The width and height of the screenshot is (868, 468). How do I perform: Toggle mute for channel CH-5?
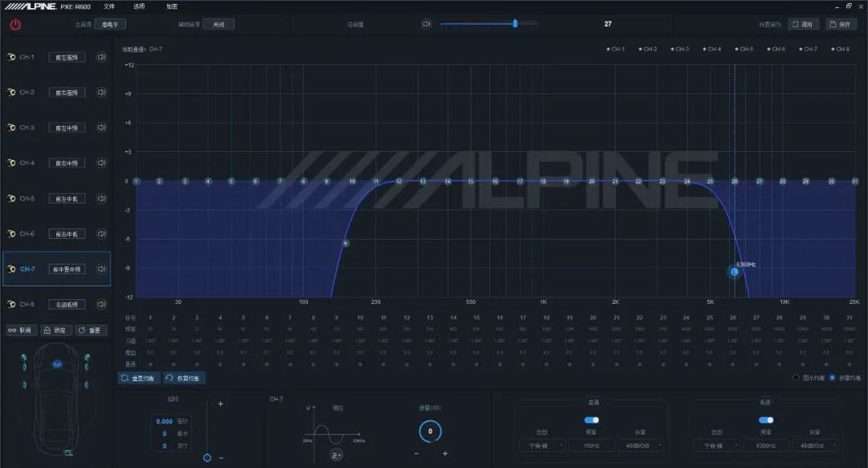[x=101, y=199]
